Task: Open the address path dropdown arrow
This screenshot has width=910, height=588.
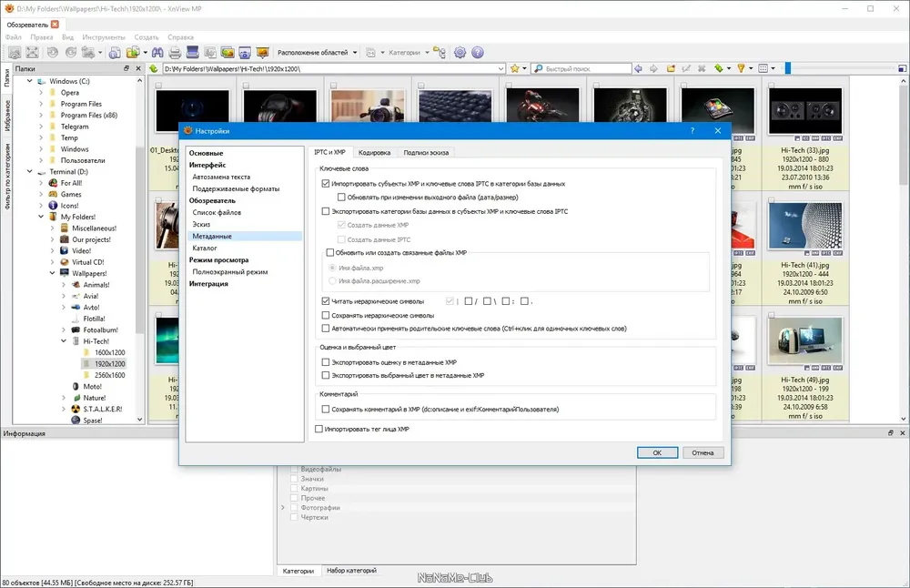Action: [500, 68]
